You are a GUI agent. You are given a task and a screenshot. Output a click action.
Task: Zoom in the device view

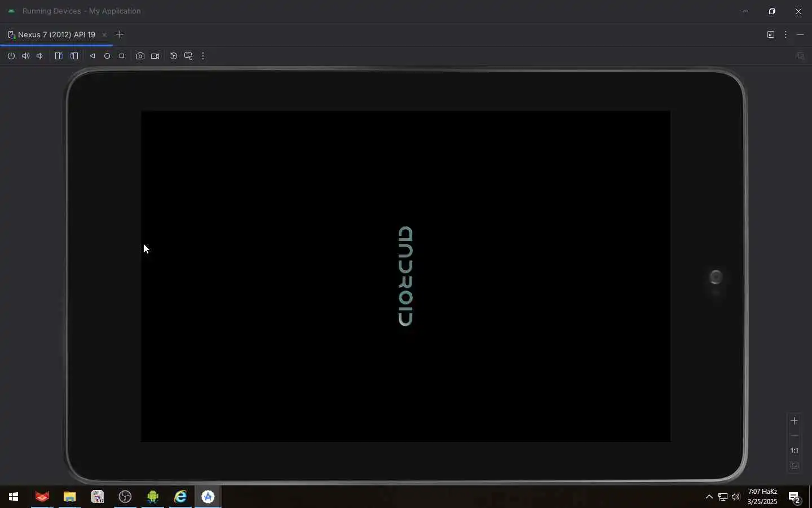click(x=794, y=421)
